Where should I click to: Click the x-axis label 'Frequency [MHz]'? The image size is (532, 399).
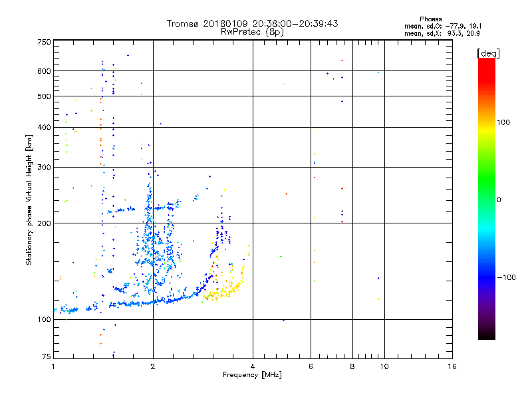[252, 375]
